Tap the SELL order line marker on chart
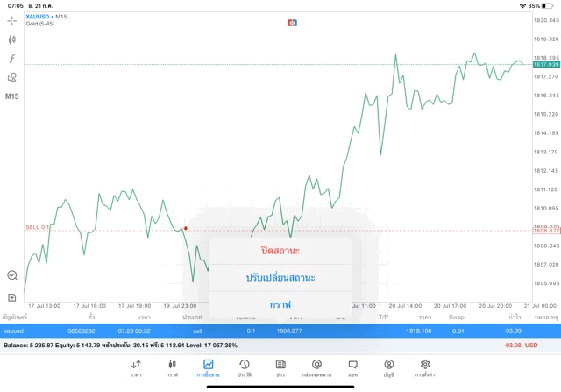Viewport: 561px width, 392px height. click(x=185, y=228)
